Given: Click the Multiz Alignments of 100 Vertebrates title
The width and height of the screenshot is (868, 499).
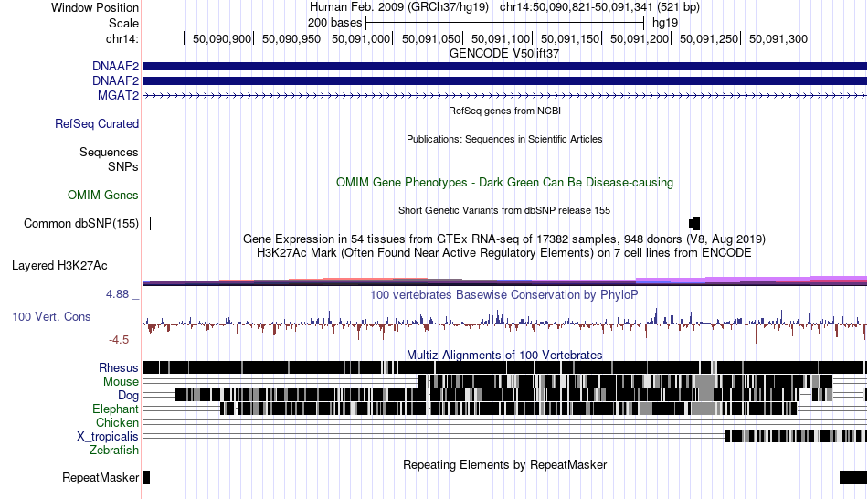Looking at the screenshot, I should tap(504, 355).
